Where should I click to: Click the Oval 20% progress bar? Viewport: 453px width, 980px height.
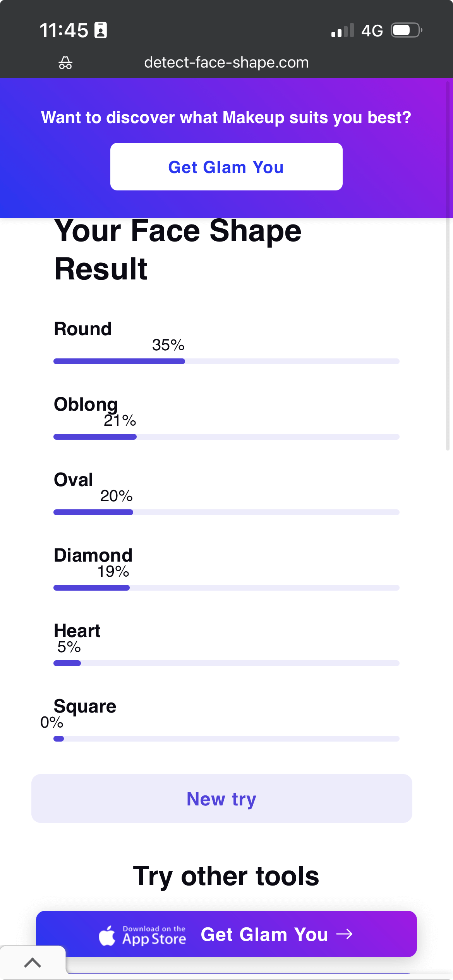point(226,512)
